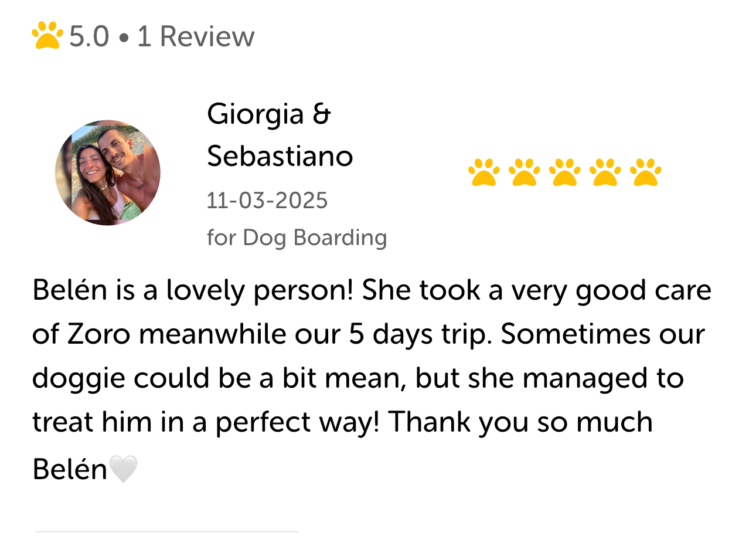Select the first paw in the review rating
The width and height of the screenshot is (756, 539).
point(484,172)
